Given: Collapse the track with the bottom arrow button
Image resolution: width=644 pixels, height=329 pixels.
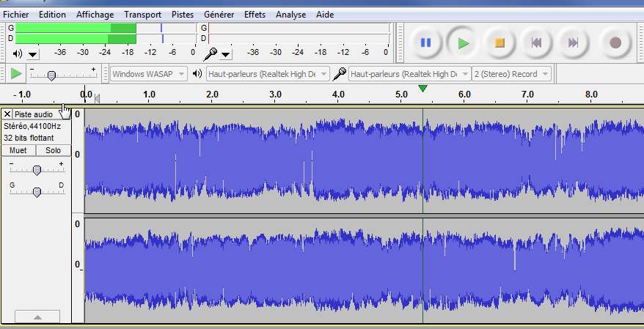Looking at the screenshot, I should 37,317.
